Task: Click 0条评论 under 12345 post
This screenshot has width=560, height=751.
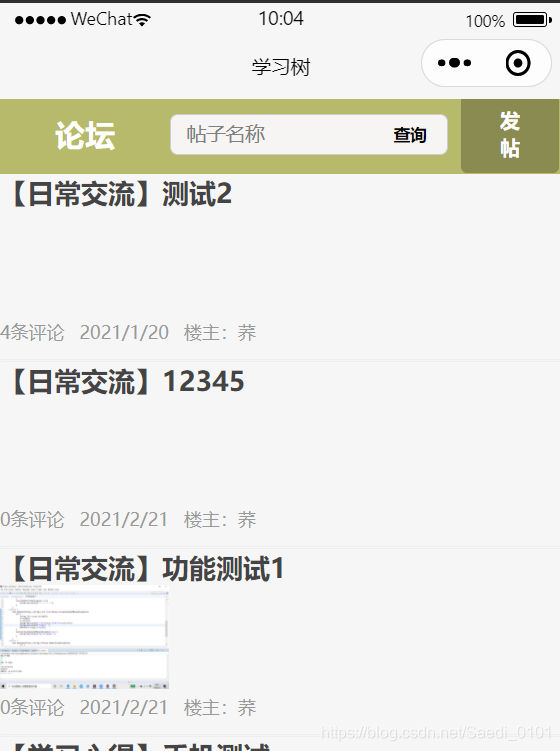Action: click(32, 520)
